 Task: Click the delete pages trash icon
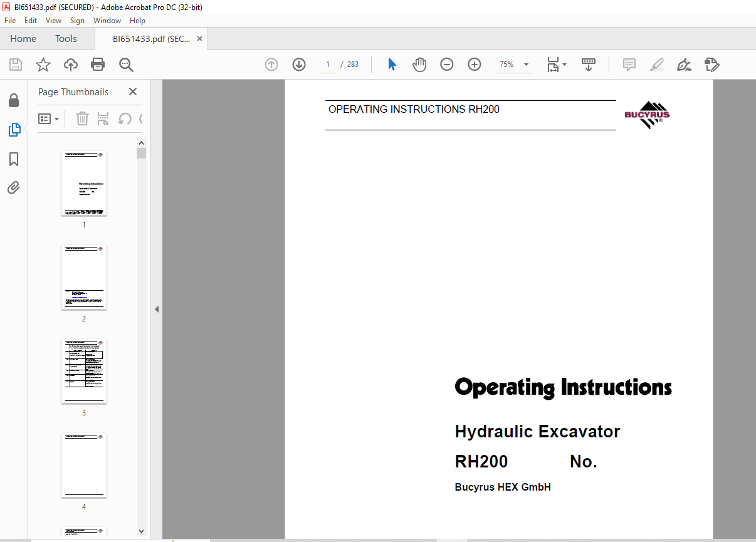coord(82,118)
